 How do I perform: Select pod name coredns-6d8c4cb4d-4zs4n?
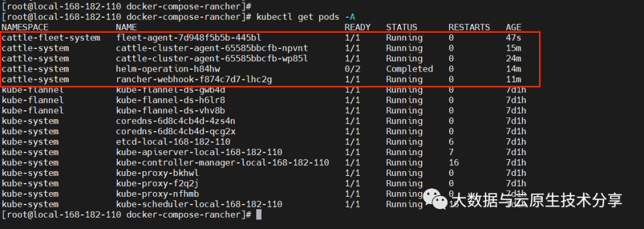(x=176, y=121)
